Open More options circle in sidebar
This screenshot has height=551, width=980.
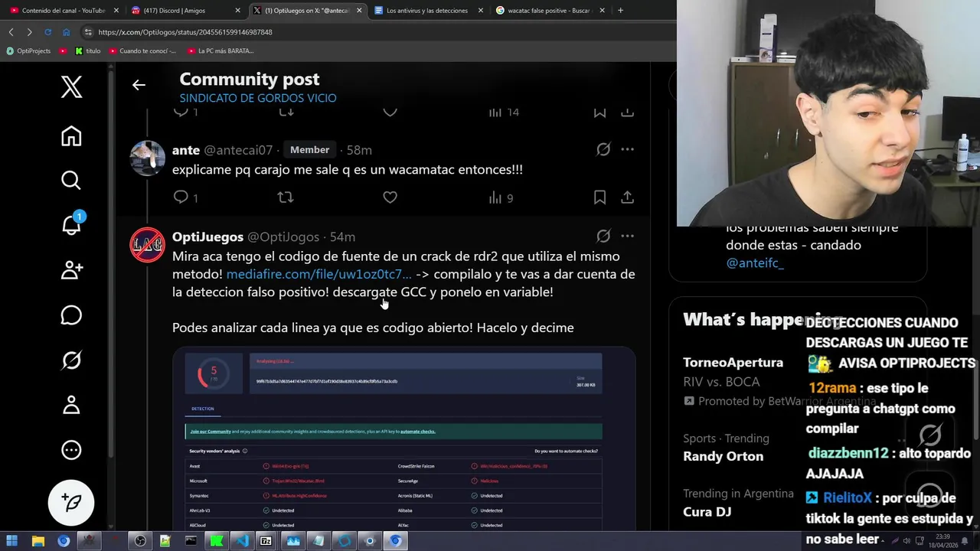(x=71, y=450)
